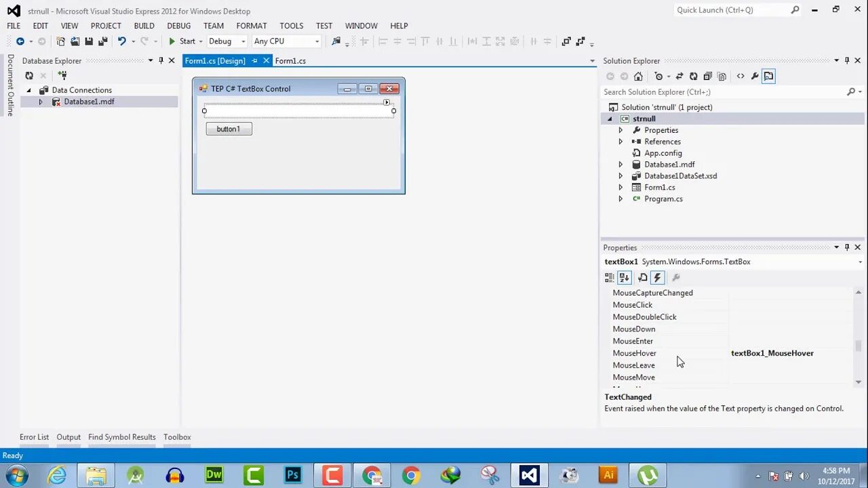
Task: Open the TOOLS menu
Action: click(x=292, y=26)
